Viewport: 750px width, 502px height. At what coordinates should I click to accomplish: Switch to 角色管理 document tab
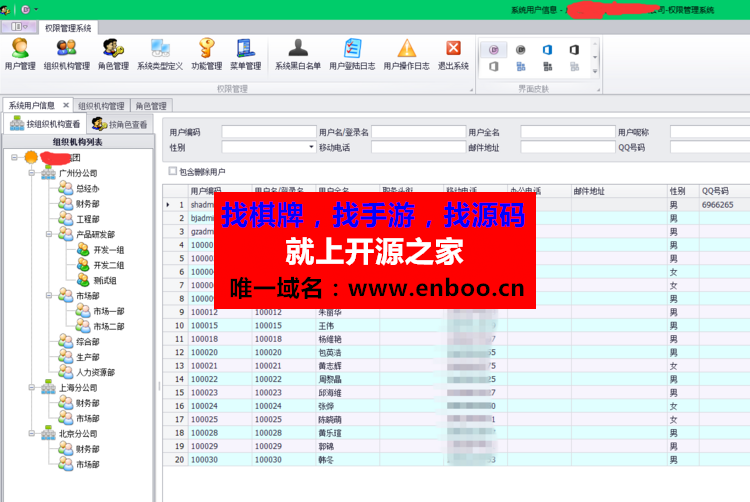(x=151, y=106)
